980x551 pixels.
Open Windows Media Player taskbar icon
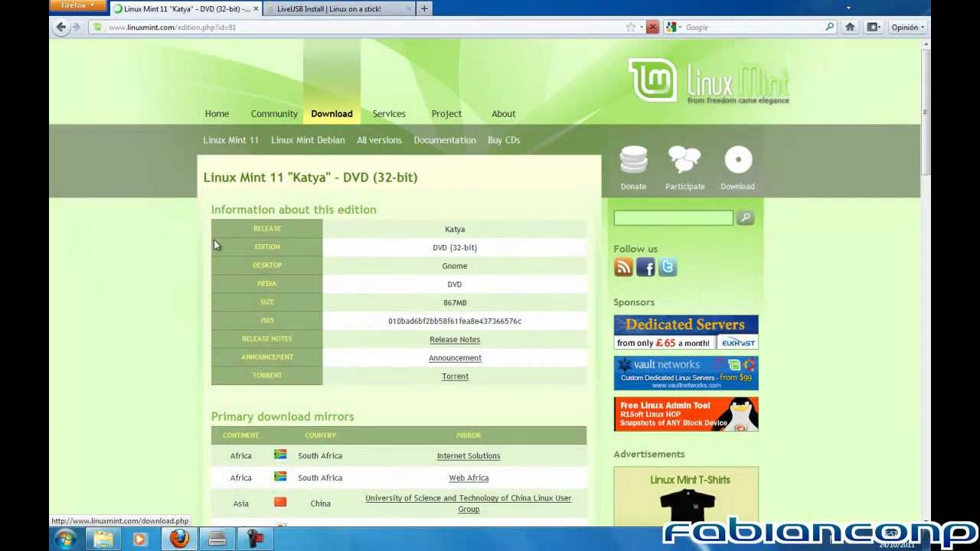click(139, 540)
